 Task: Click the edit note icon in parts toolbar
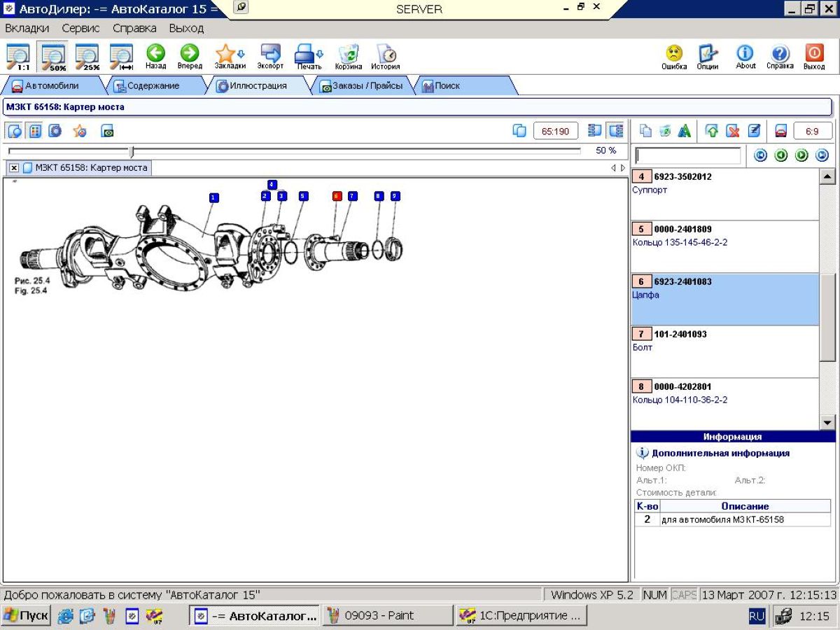pyautogui.click(x=754, y=131)
